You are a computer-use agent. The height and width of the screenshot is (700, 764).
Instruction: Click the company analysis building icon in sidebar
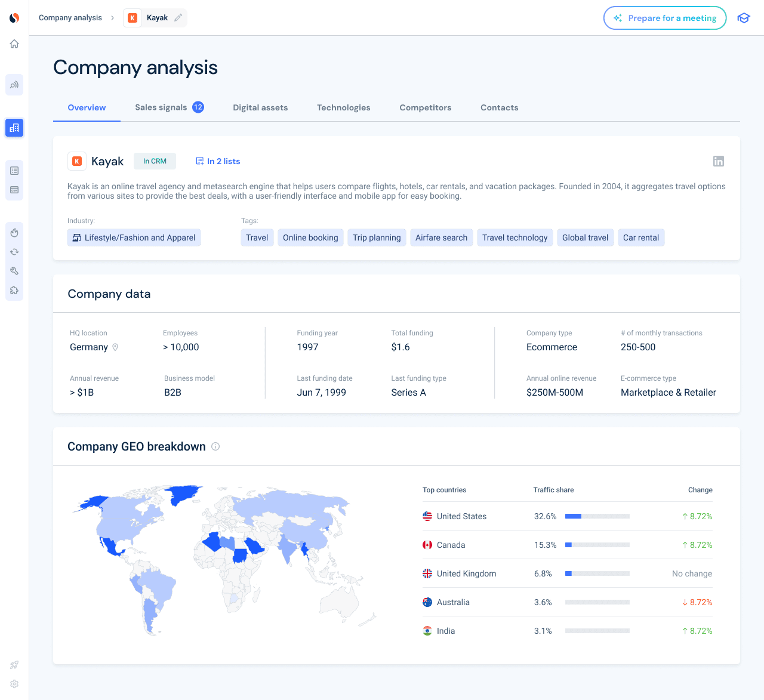point(14,128)
